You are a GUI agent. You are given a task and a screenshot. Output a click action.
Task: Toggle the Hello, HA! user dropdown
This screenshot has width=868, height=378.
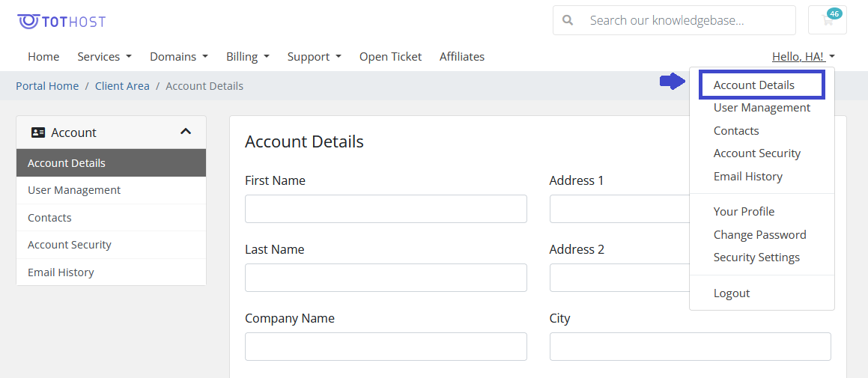[804, 56]
